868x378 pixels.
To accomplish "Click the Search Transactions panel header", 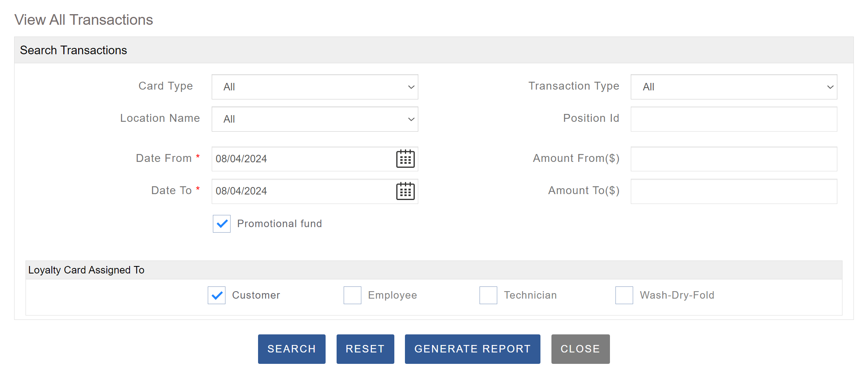I will pyautogui.click(x=434, y=50).
